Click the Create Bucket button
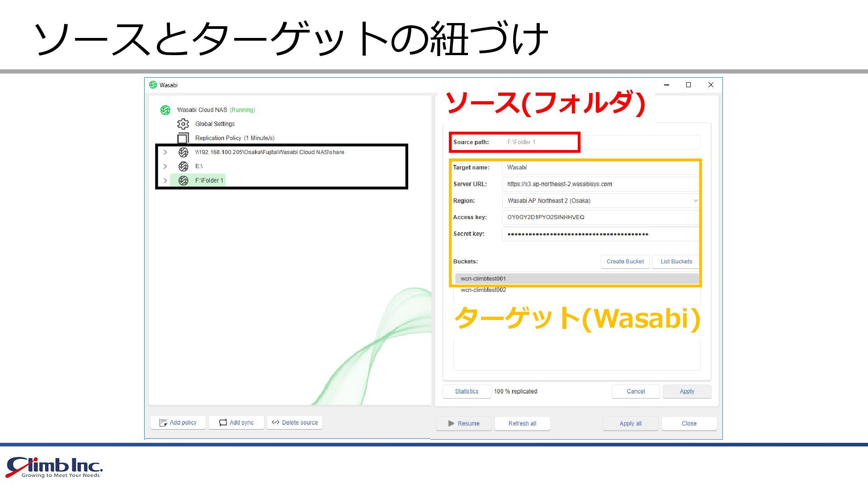The image size is (868, 488). [x=625, y=262]
